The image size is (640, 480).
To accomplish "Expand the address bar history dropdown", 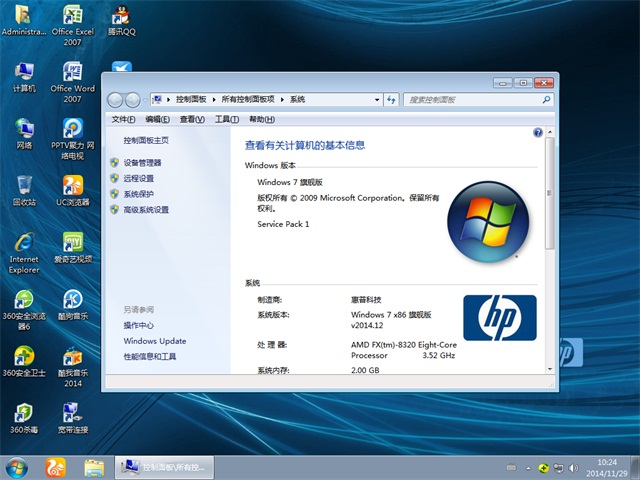I will click(x=376, y=100).
